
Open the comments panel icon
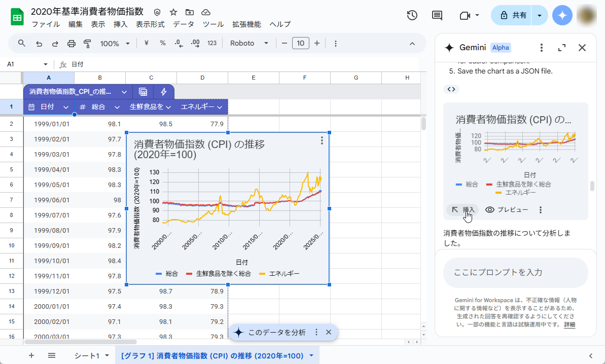point(437,15)
